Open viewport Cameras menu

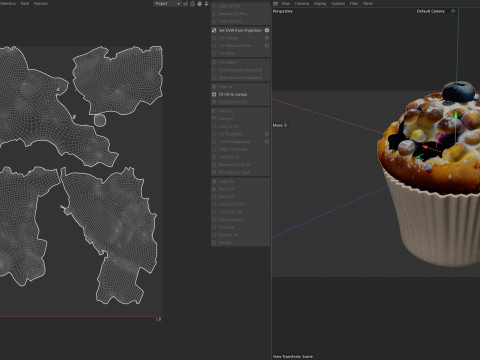point(302,4)
